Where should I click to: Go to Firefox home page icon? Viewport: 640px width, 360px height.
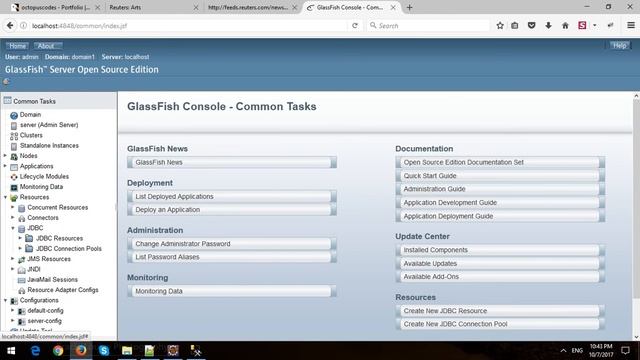(x=565, y=25)
